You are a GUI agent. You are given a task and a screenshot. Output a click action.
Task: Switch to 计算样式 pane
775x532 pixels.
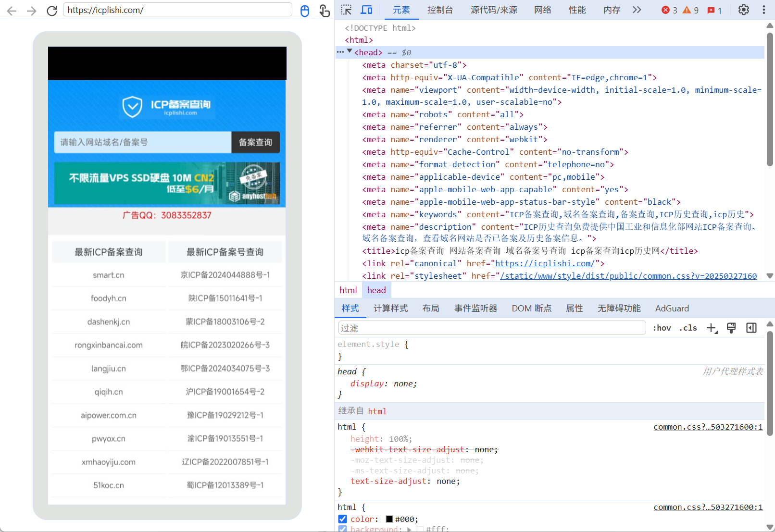(x=390, y=309)
